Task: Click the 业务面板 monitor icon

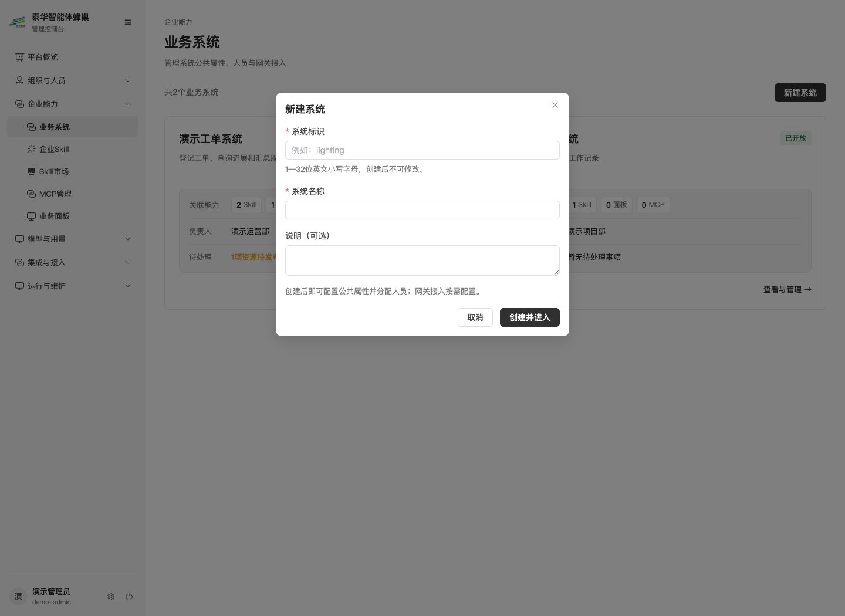Action: 31,216
